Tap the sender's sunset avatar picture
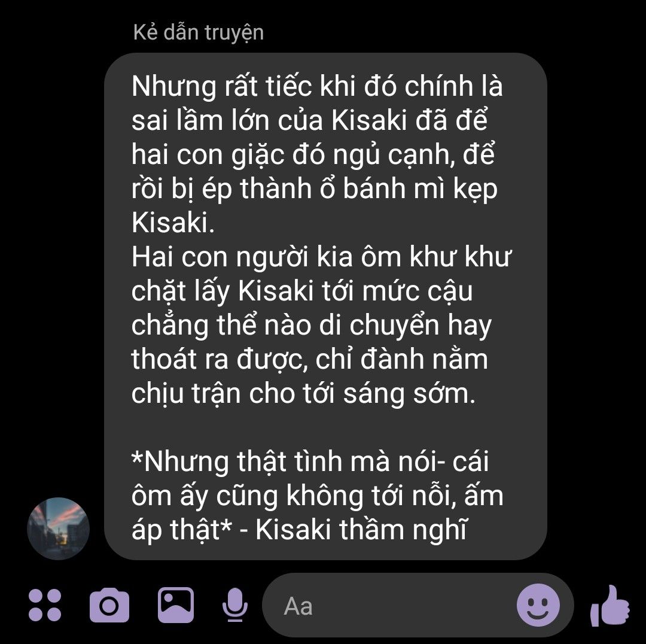The height and width of the screenshot is (644, 646). 58,528
